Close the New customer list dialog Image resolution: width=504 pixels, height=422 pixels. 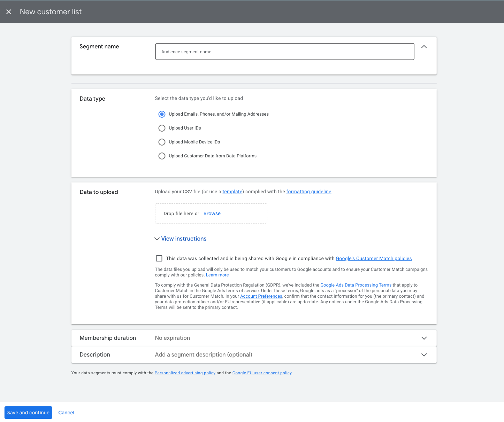9,12
